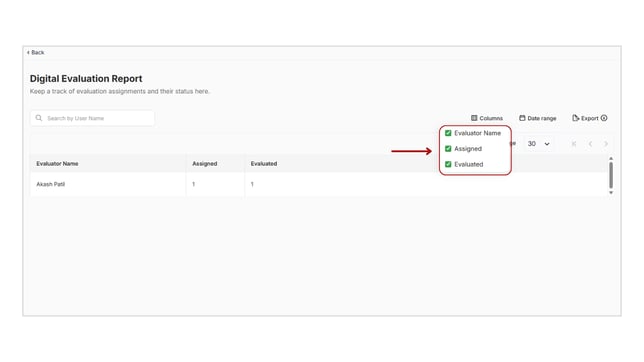The width and height of the screenshot is (644, 362).
Task: Go to the next page of results
Action: pyautogui.click(x=606, y=144)
